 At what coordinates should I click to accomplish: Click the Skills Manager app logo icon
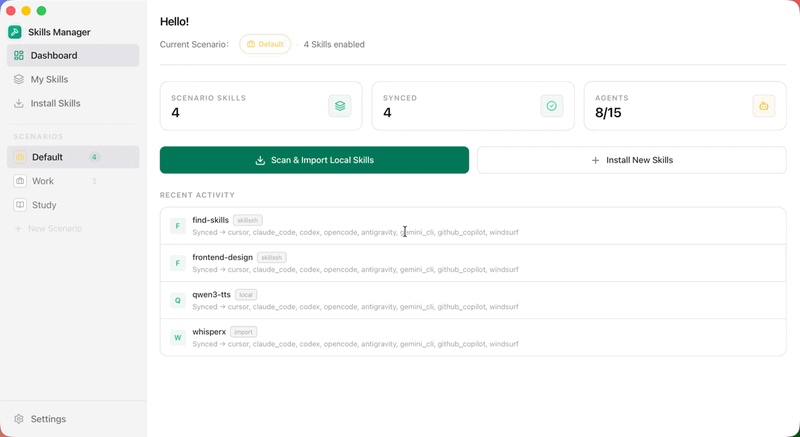(x=15, y=32)
